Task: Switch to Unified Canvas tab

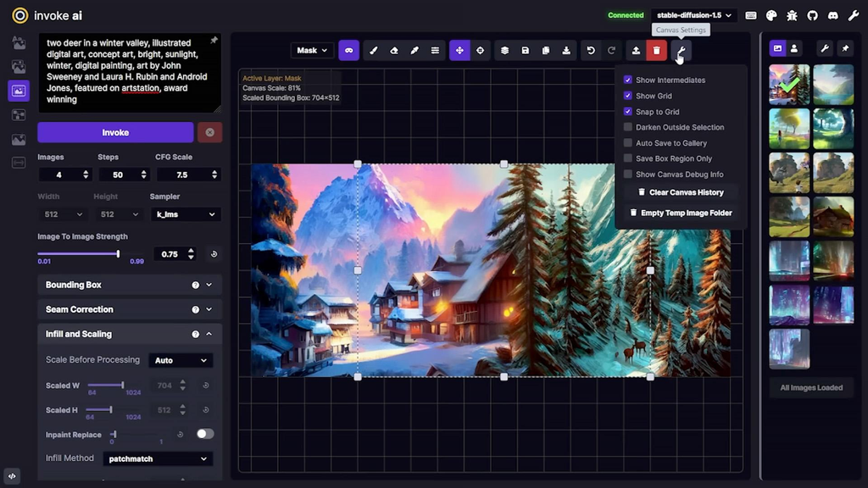Action: pyautogui.click(x=19, y=91)
